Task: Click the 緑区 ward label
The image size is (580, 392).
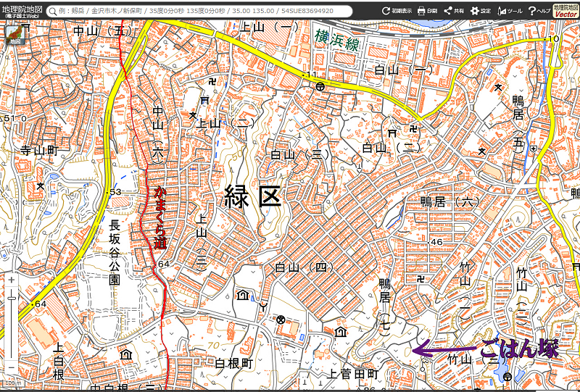Action: coord(253,196)
